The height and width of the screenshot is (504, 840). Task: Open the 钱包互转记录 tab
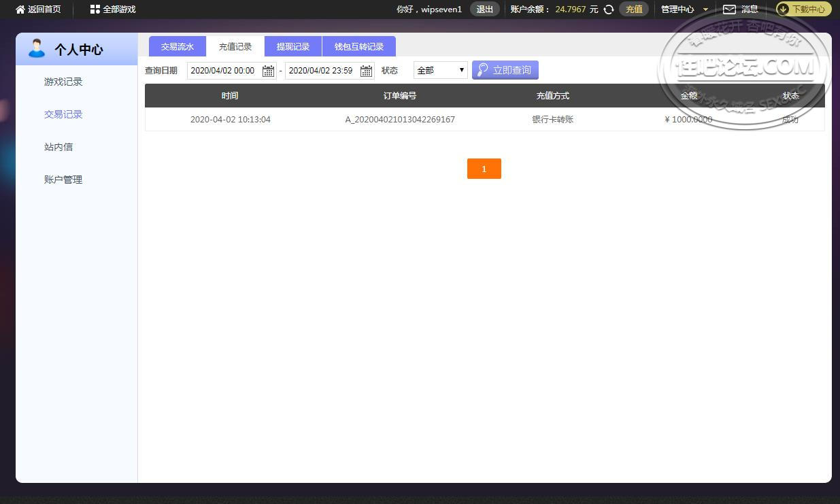click(x=359, y=46)
